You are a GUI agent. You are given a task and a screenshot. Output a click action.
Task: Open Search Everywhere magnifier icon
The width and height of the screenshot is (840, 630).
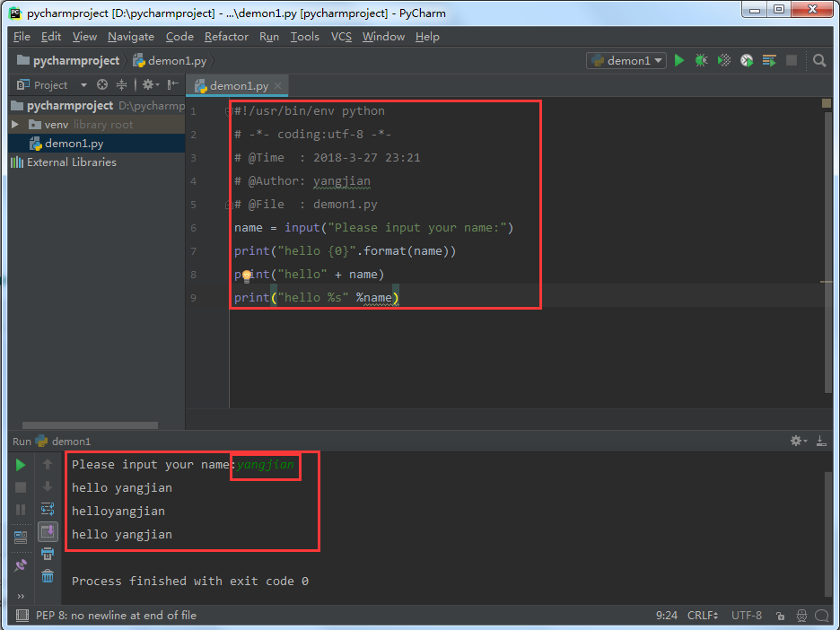click(819, 60)
